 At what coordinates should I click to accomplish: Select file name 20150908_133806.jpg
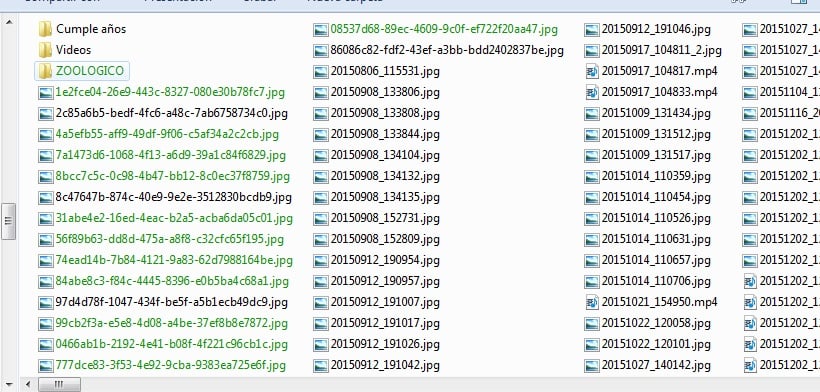coord(385,92)
